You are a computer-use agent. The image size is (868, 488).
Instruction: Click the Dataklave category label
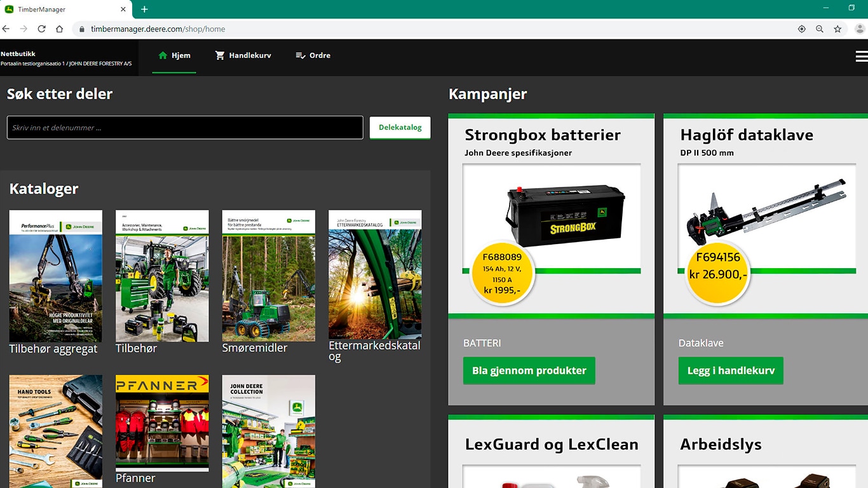tap(701, 343)
